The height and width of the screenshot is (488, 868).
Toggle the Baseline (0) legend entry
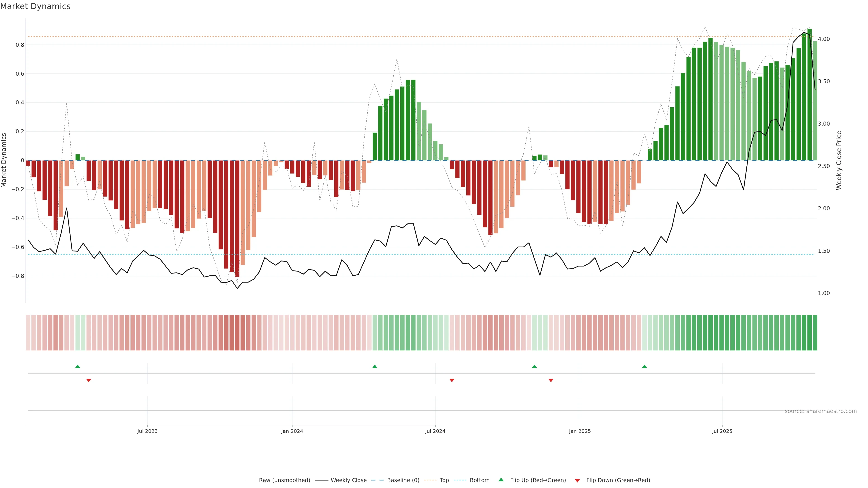pos(403,480)
